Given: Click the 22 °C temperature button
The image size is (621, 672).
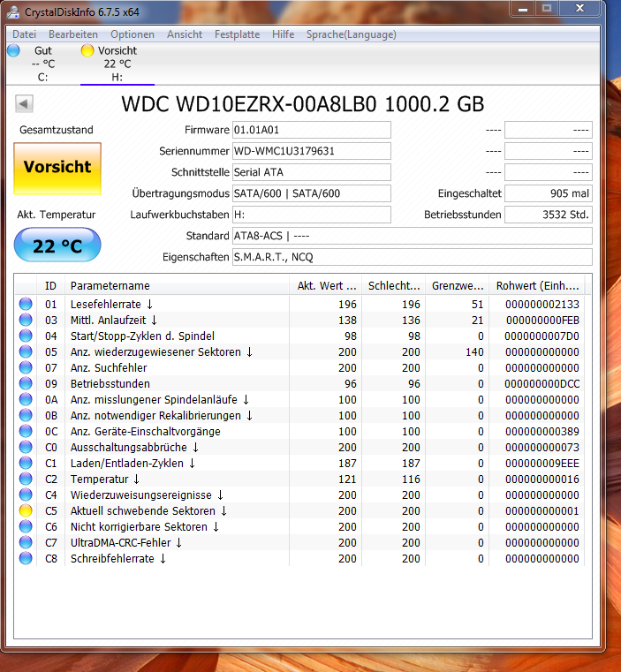Looking at the screenshot, I should (57, 245).
